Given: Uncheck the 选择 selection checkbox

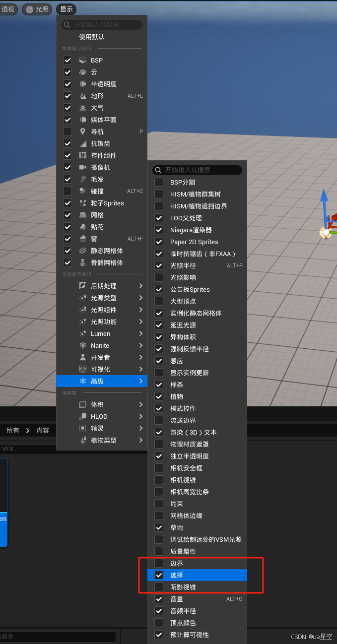Looking at the screenshot, I should pyautogui.click(x=159, y=575).
